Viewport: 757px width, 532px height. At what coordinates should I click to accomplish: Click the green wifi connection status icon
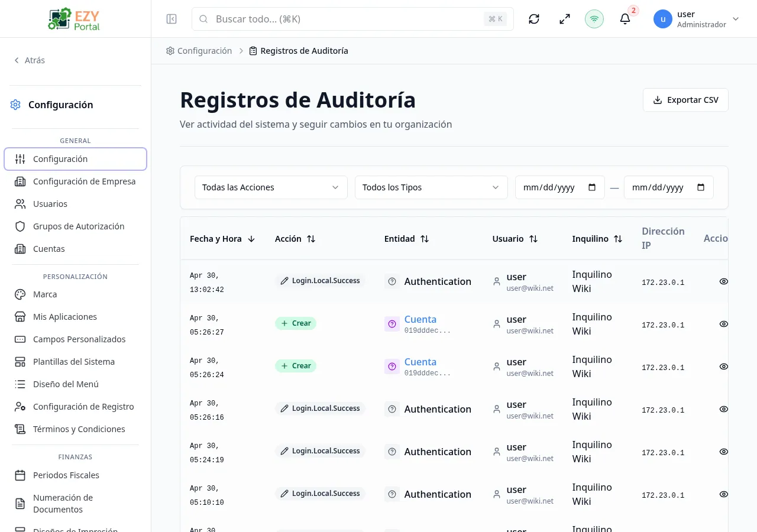[594, 19]
